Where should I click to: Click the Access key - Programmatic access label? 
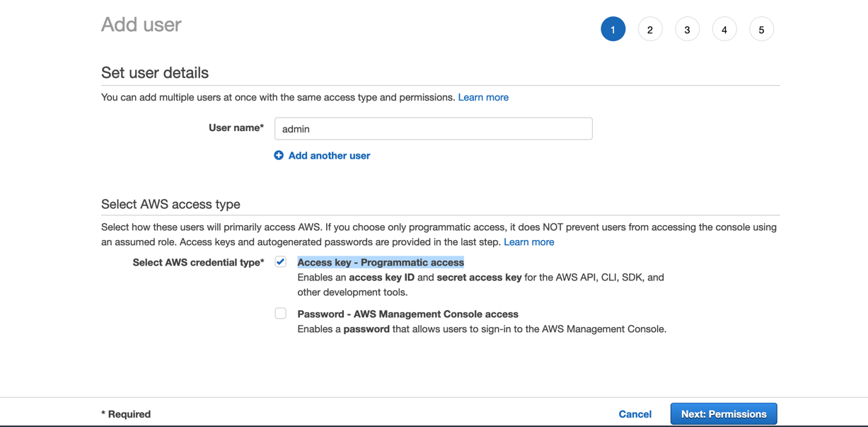(x=381, y=262)
